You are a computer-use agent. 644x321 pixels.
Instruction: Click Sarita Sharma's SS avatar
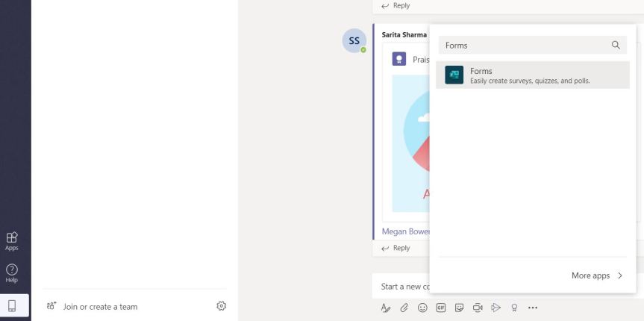tap(354, 43)
